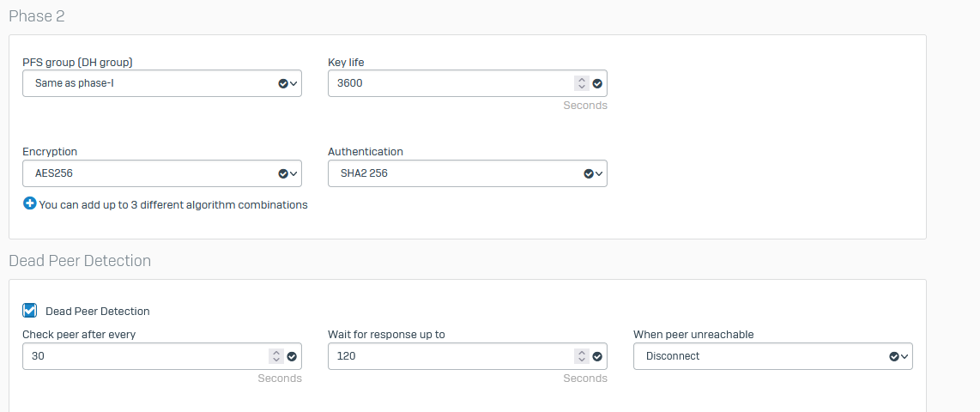Click the checkmark icon in Check peer field
This screenshot has height=412, width=980.
(291, 356)
